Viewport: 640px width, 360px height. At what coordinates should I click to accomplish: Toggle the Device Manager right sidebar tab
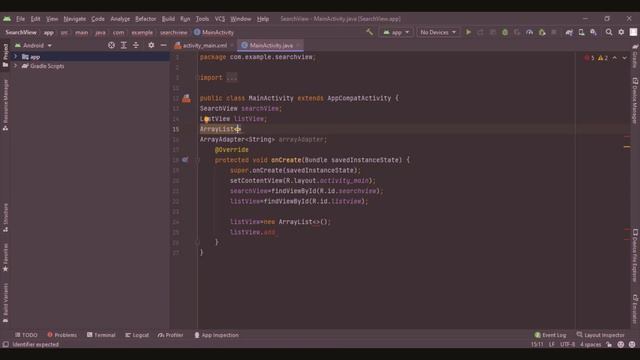click(635, 100)
